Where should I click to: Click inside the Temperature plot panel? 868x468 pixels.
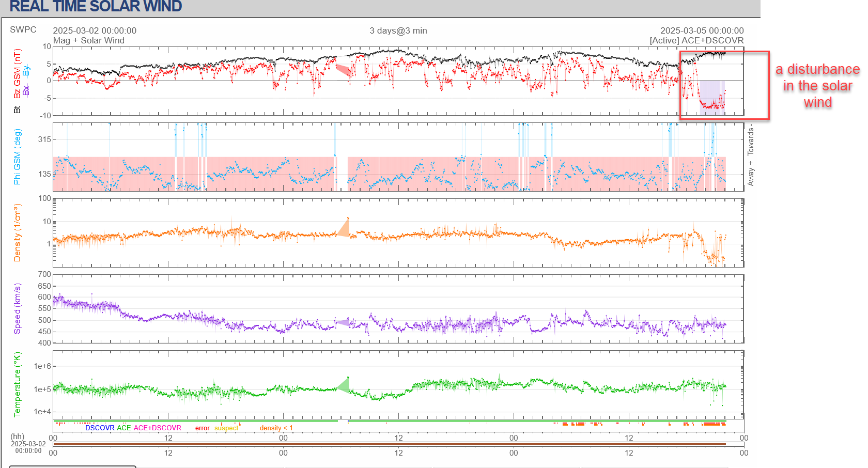point(398,384)
